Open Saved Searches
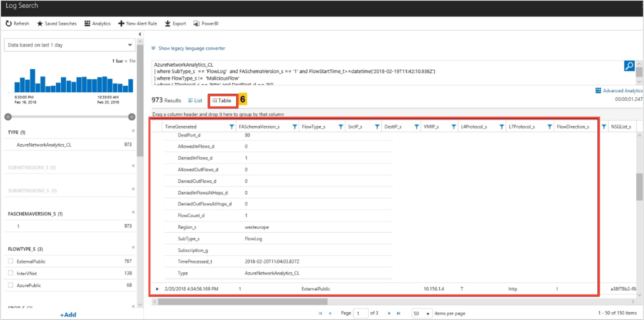 [56, 24]
